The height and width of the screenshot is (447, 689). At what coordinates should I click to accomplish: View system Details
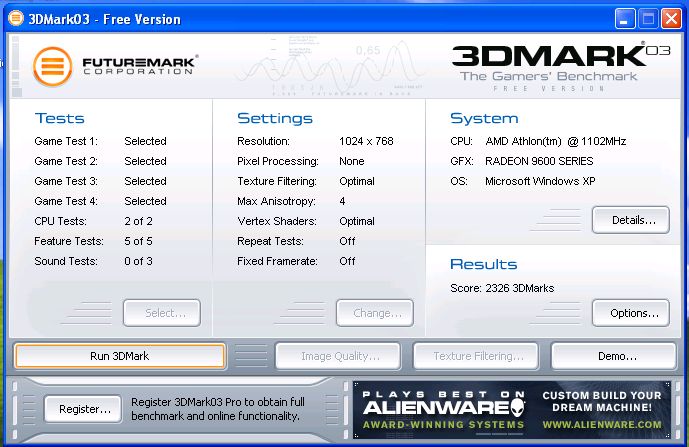click(x=631, y=220)
